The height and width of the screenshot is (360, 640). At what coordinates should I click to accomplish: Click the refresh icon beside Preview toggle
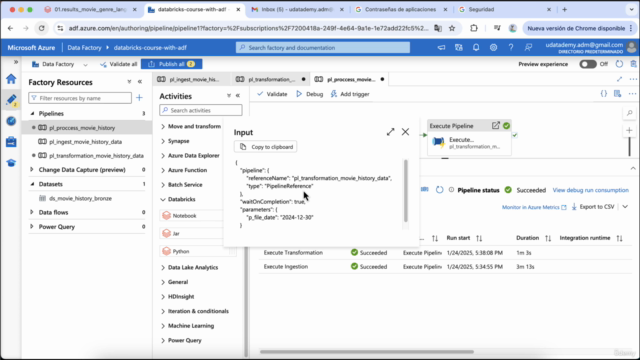(619, 64)
